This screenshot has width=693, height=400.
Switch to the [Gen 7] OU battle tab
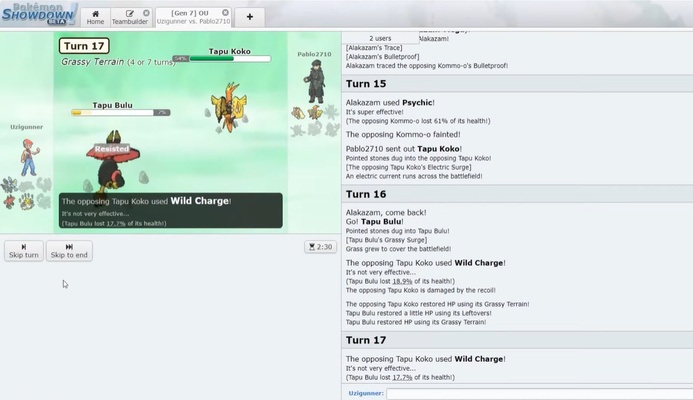pos(194,17)
